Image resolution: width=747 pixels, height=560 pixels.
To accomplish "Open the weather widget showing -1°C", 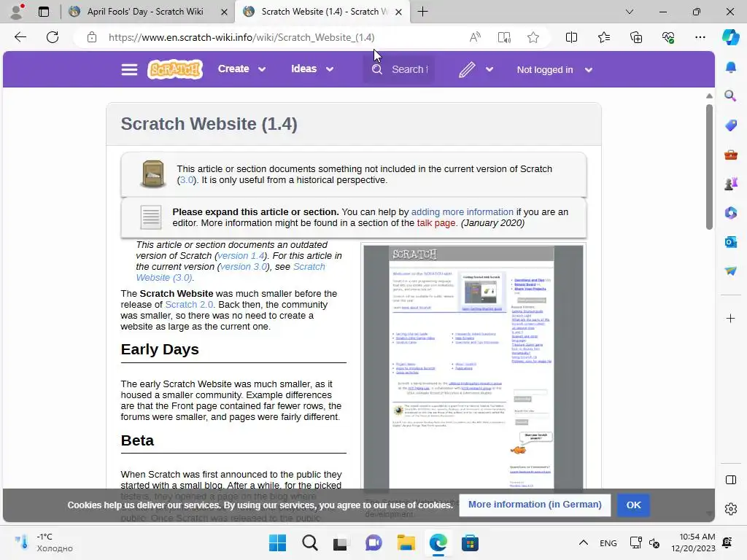I will click(44, 542).
